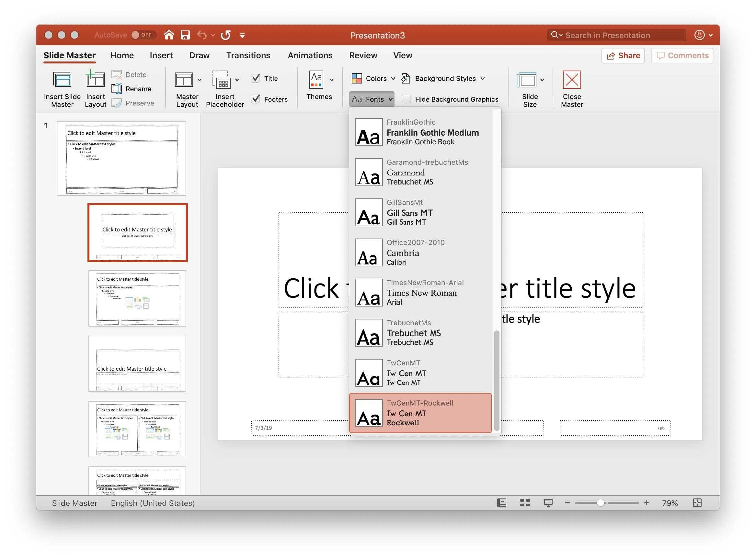Click the Share button

623,56
